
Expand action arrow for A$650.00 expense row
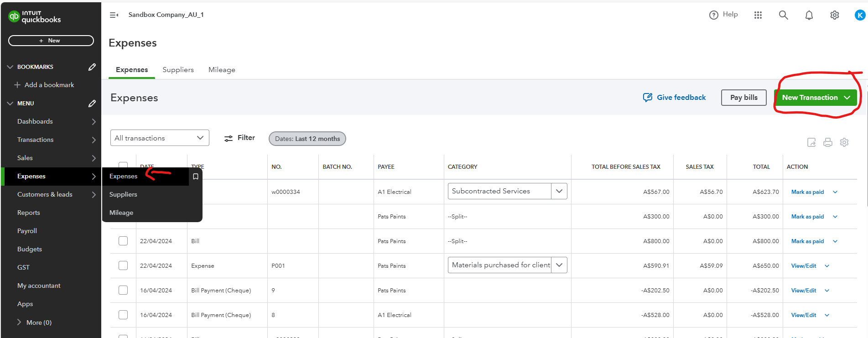[x=827, y=266]
